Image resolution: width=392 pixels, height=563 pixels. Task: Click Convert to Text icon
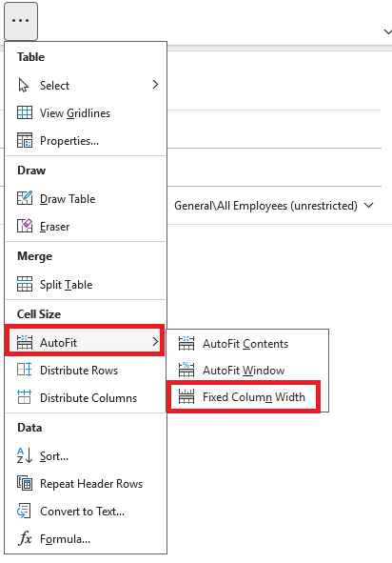coord(25,511)
